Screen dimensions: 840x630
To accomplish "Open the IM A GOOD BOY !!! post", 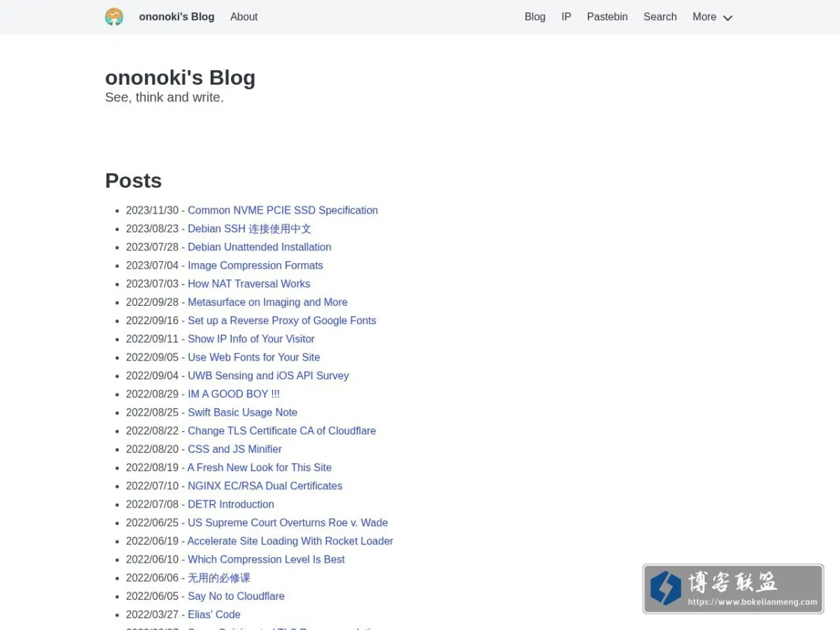I will (234, 394).
